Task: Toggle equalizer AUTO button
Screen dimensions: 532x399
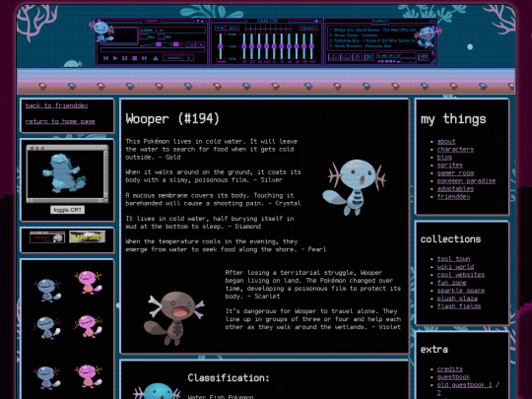Action: pyautogui.click(x=233, y=28)
